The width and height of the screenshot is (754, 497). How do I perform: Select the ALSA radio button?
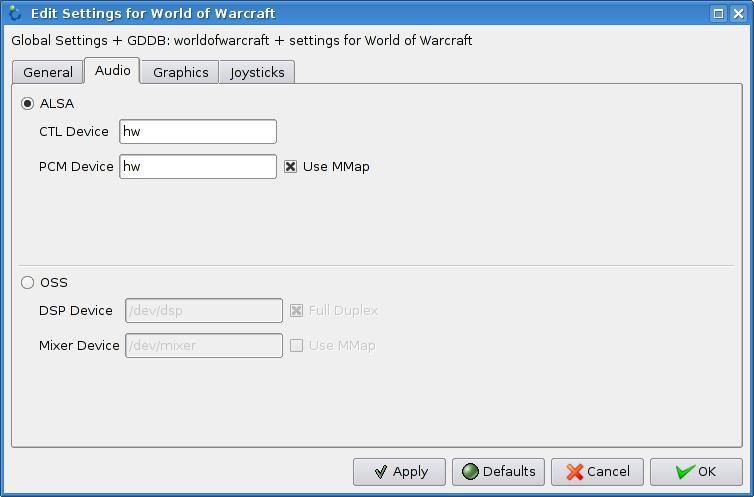click(x=28, y=103)
